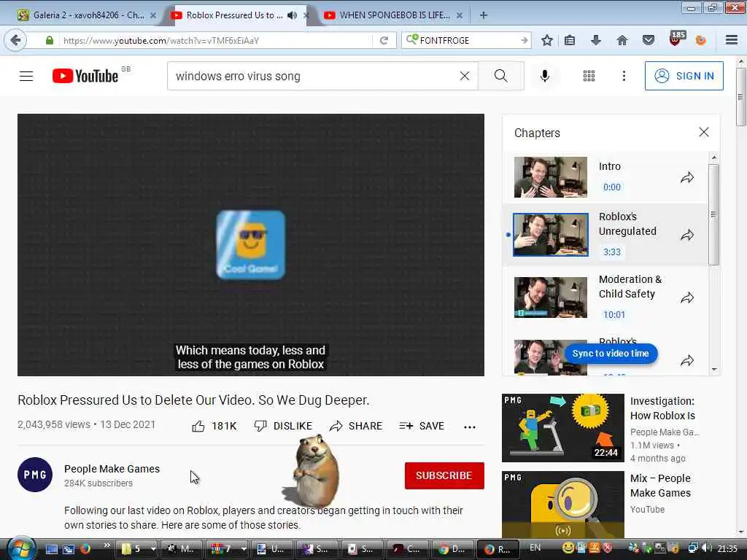Viewport: 747px width, 560px height.
Task: Open a new browser tab
Action: 483,15
